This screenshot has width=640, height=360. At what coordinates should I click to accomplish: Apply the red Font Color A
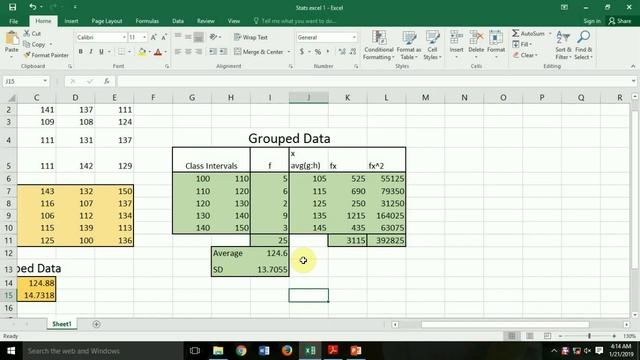coord(158,52)
